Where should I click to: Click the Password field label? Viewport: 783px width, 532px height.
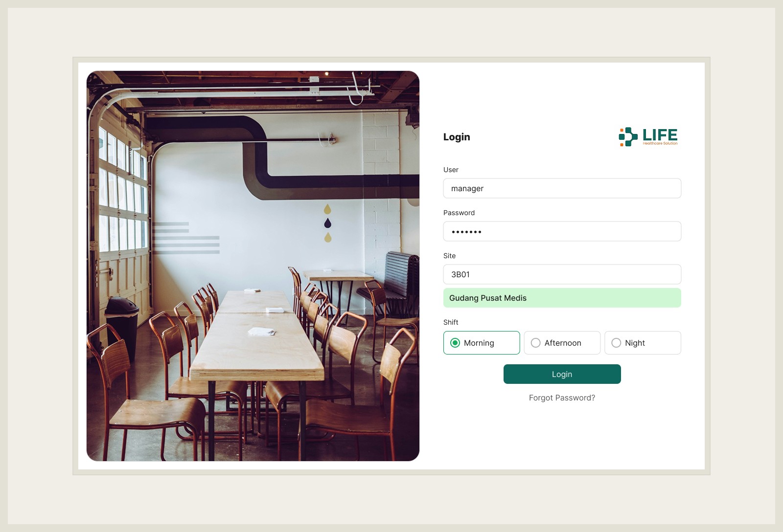pyautogui.click(x=459, y=213)
